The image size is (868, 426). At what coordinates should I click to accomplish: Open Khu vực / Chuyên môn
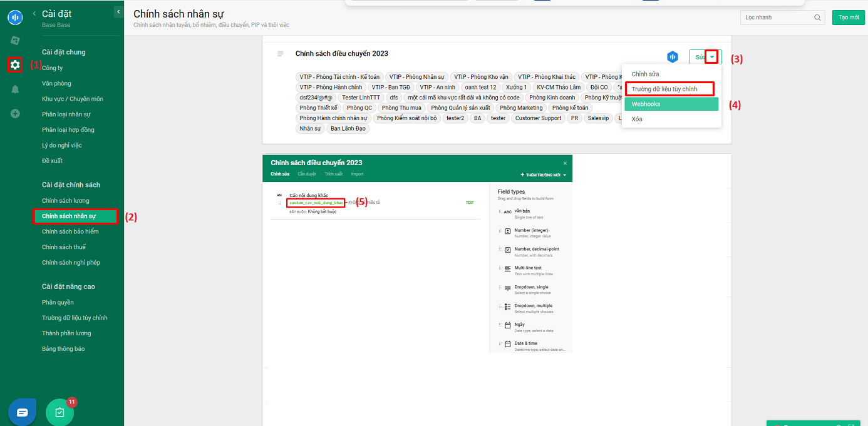point(73,99)
